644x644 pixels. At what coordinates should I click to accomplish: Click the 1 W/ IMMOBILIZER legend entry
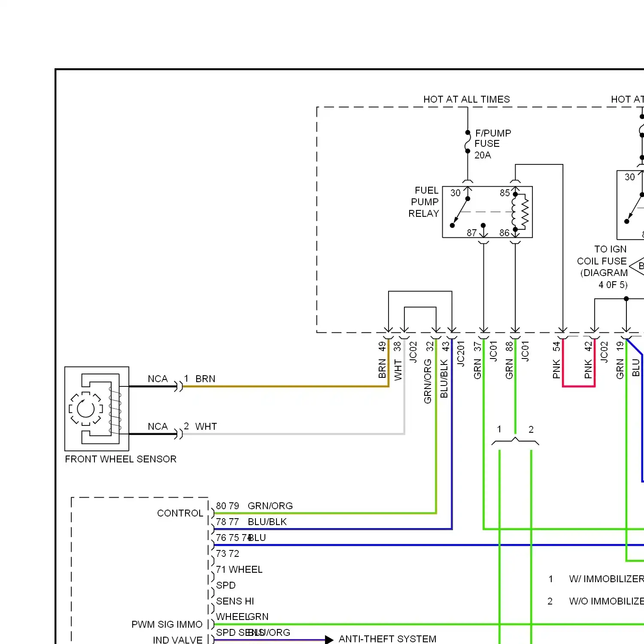coord(596,579)
